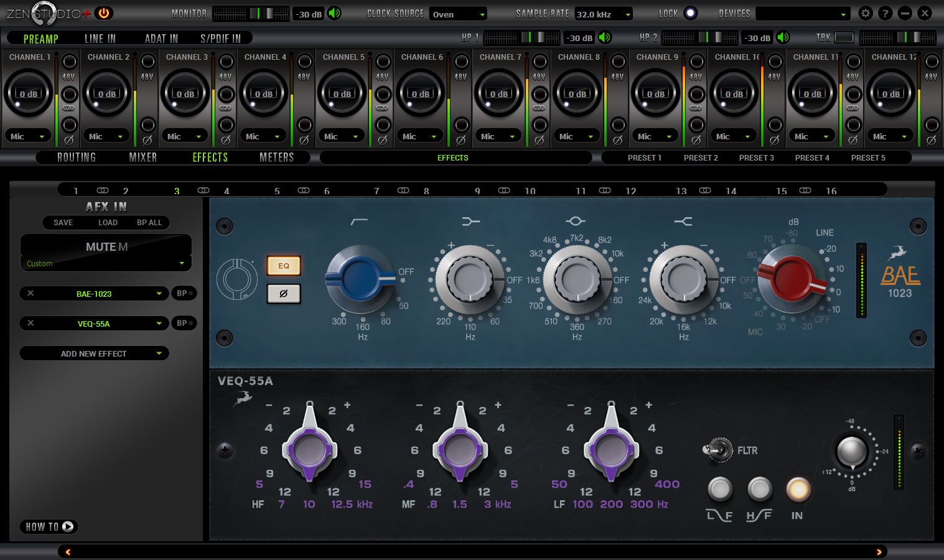Click BP ALL to bypass all effects
The height and width of the screenshot is (560, 944).
click(149, 223)
